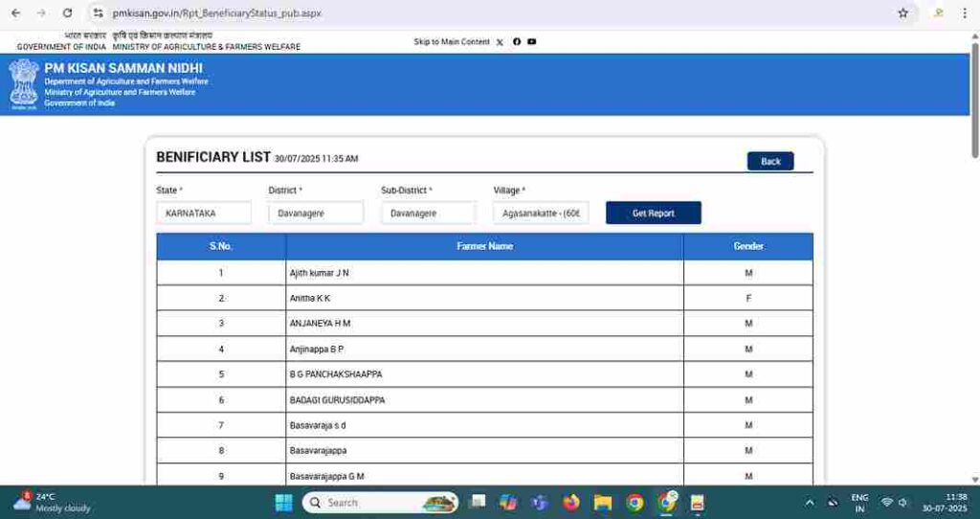Image resolution: width=980 pixels, height=519 pixels.
Task: Click the Get Report button
Action: point(654,214)
